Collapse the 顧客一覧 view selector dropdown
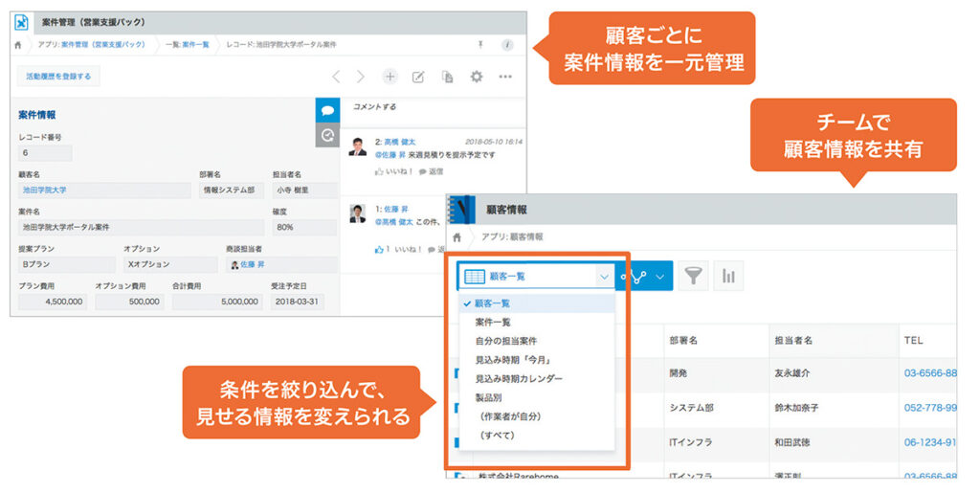980x493 pixels. coord(604,277)
